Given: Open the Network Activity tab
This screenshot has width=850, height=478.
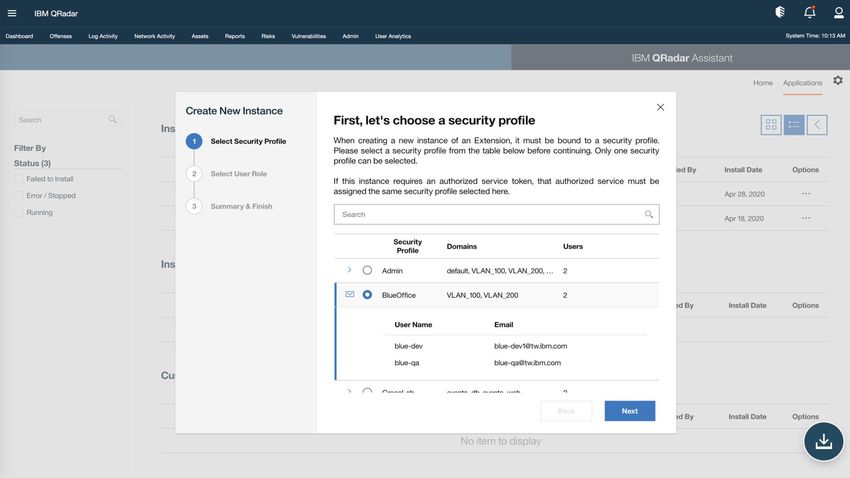Looking at the screenshot, I should point(154,36).
